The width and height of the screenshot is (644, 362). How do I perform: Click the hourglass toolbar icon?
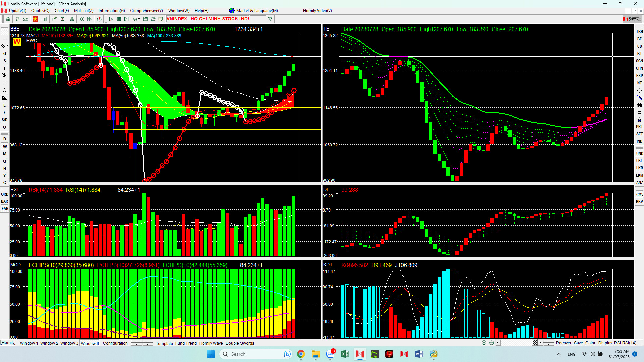click(x=62, y=19)
